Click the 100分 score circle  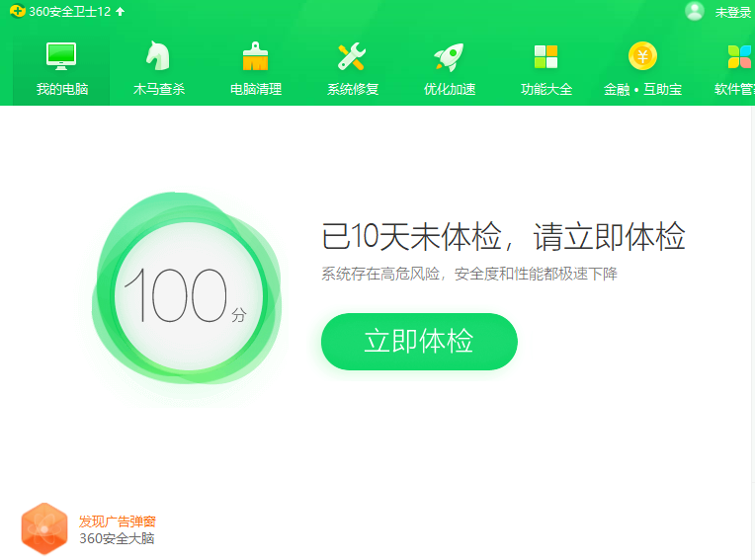[x=188, y=296]
